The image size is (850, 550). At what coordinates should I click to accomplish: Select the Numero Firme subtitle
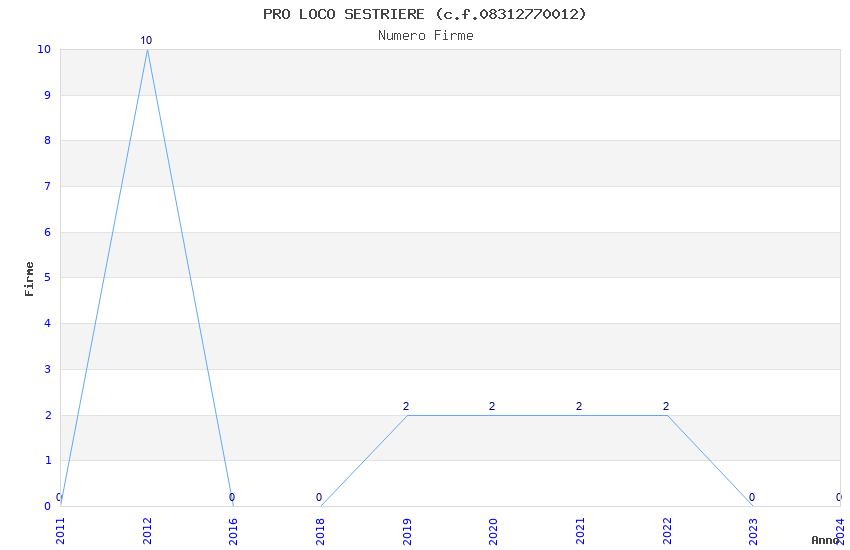coord(426,36)
